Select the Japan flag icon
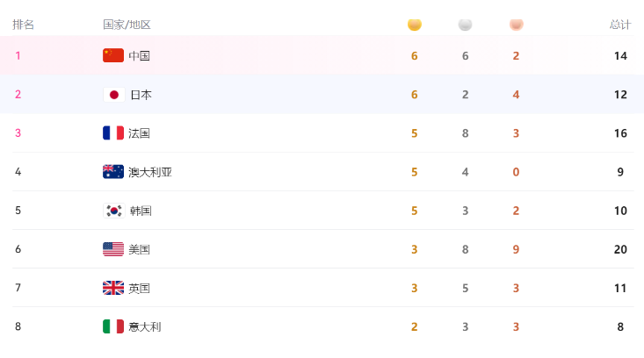Screen dimensions: 644x358 click(113, 95)
